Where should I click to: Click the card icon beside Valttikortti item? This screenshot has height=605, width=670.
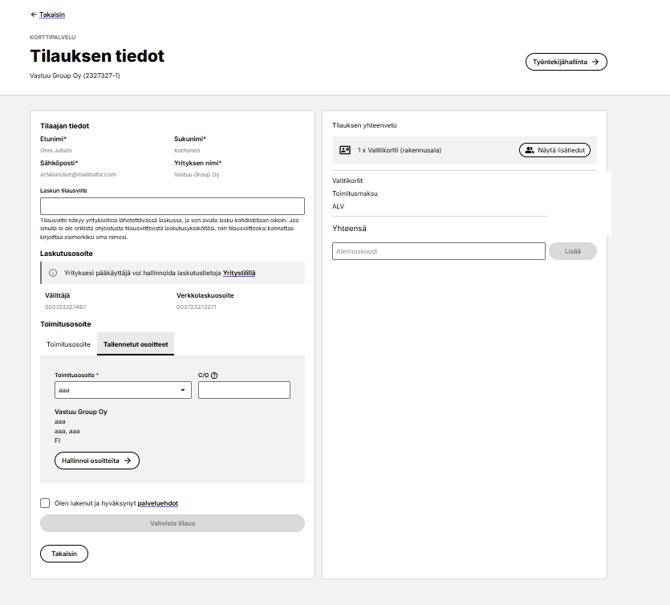click(345, 150)
